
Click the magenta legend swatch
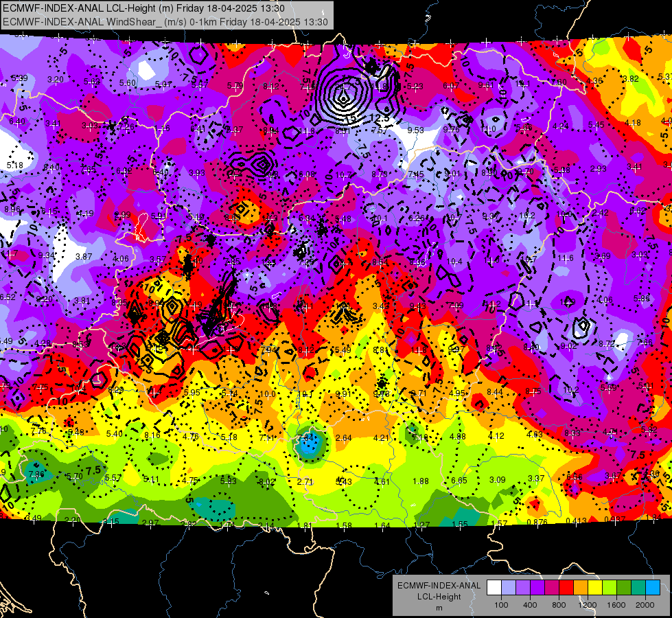point(552,588)
